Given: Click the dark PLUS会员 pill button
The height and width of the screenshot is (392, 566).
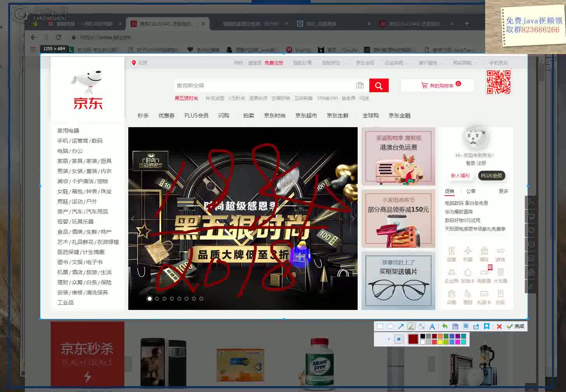Looking at the screenshot, I should [x=491, y=176].
